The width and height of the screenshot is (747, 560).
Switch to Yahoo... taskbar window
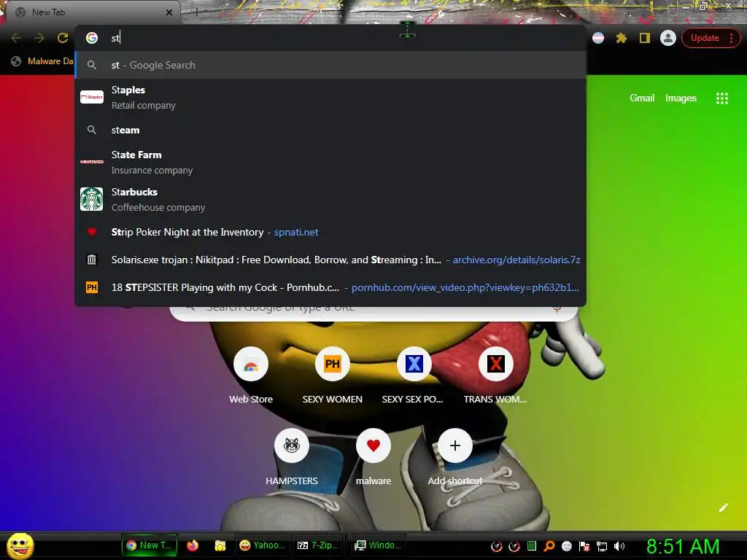(262, 545)
